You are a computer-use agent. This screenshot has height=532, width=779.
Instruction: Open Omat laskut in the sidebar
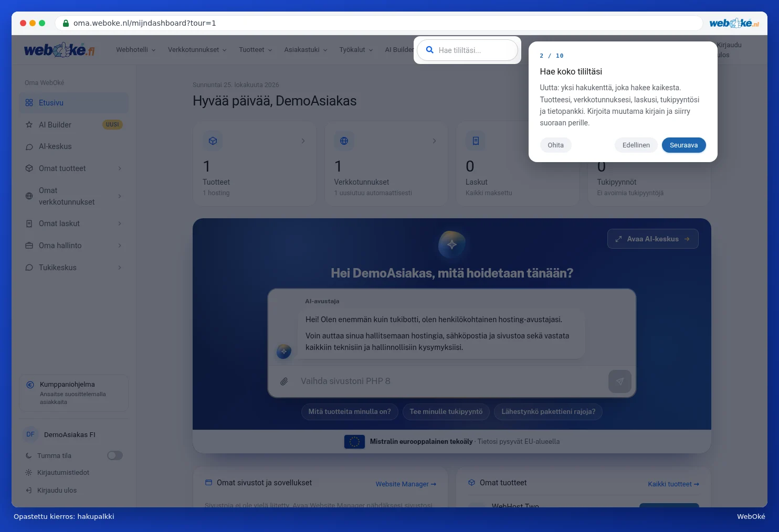pyautogui.click(x=73, y=224)
